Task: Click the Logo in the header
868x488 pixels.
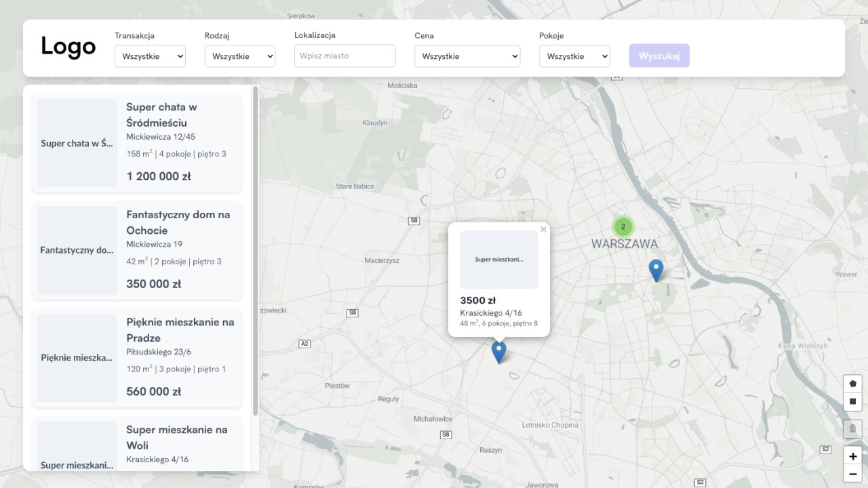Action: pos(68,47)
